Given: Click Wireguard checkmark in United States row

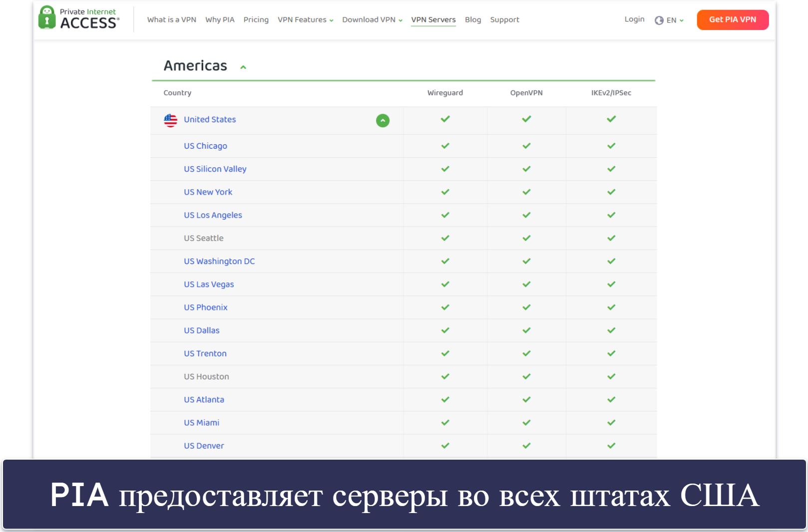Looking at the screenshot, I should [445, 119].
